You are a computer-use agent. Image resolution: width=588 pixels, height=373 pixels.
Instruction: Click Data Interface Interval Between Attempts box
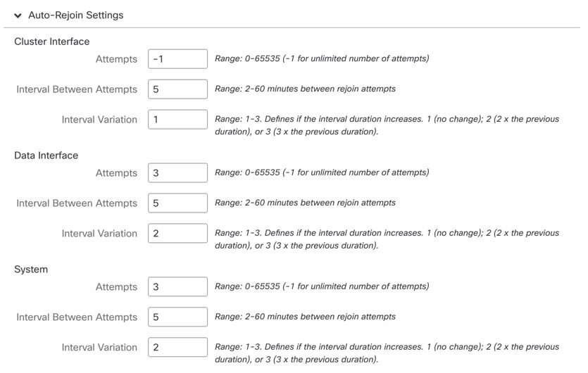(177, 203)
